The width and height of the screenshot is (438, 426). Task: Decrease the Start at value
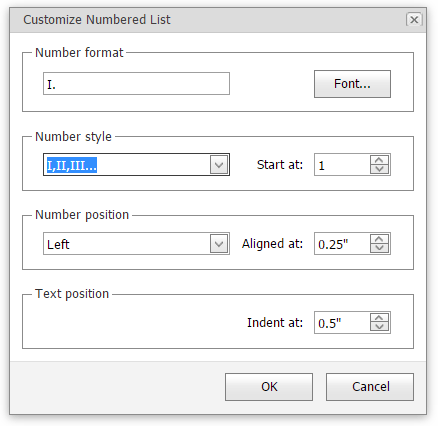379,169
